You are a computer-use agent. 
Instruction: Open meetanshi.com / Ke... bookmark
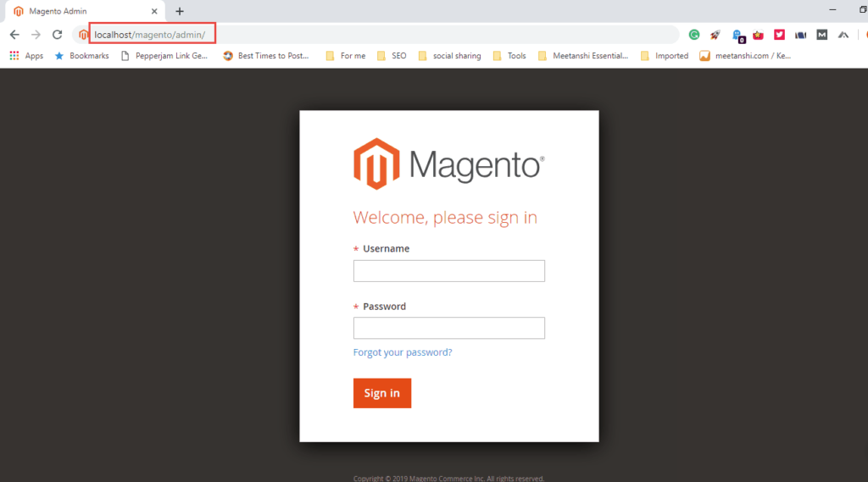point(745,56)
